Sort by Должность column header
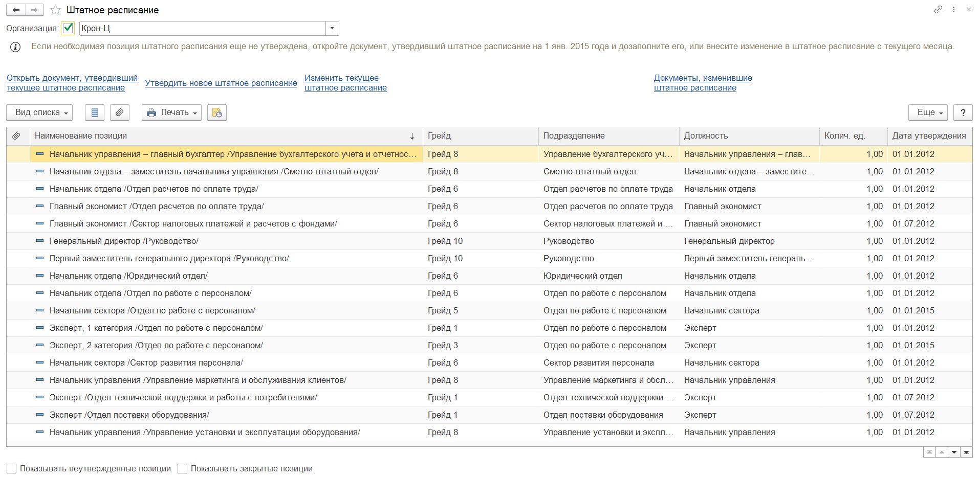Screen dimensions: 980x477 (x=749, y=136)
